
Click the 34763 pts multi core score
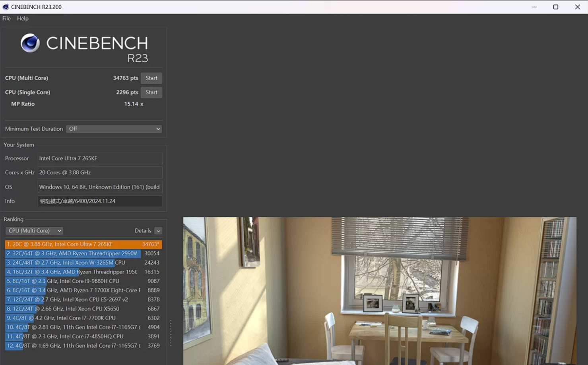[x=126, y=78]
